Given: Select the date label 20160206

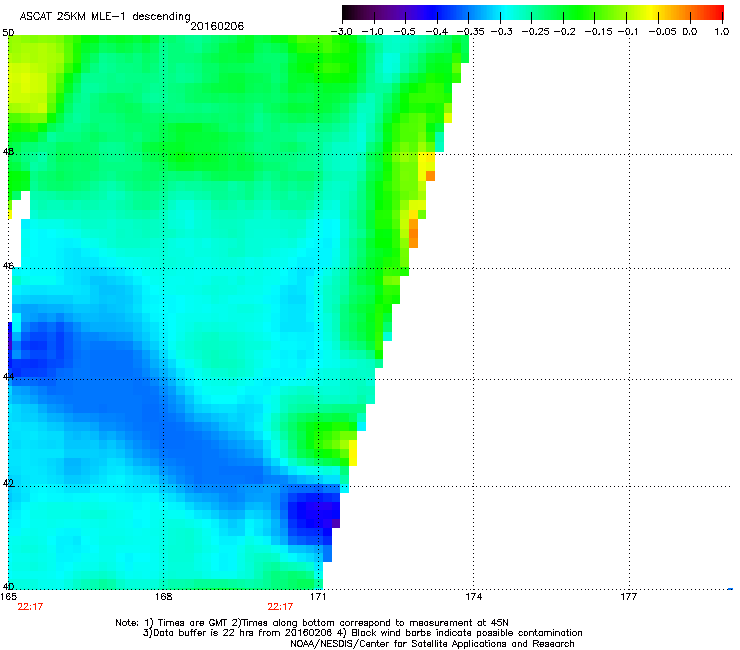Looking at the screenshot, I should (x=217, y=26).
